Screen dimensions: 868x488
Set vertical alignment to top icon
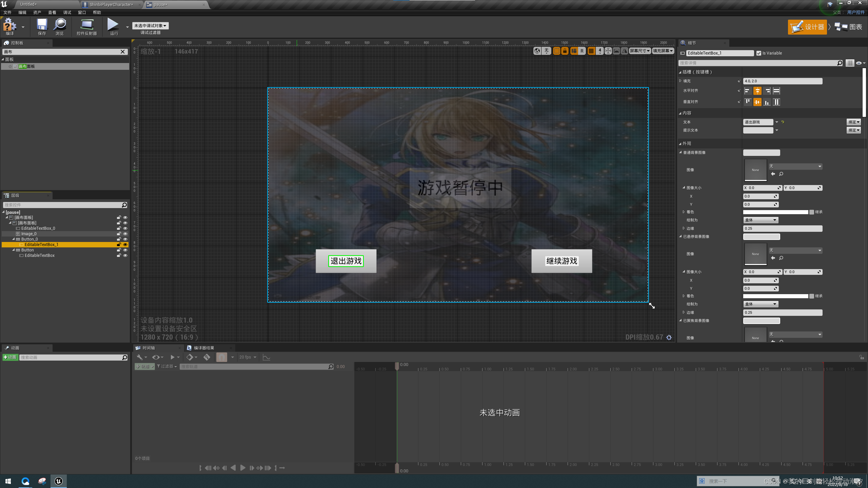pos(748,102)
